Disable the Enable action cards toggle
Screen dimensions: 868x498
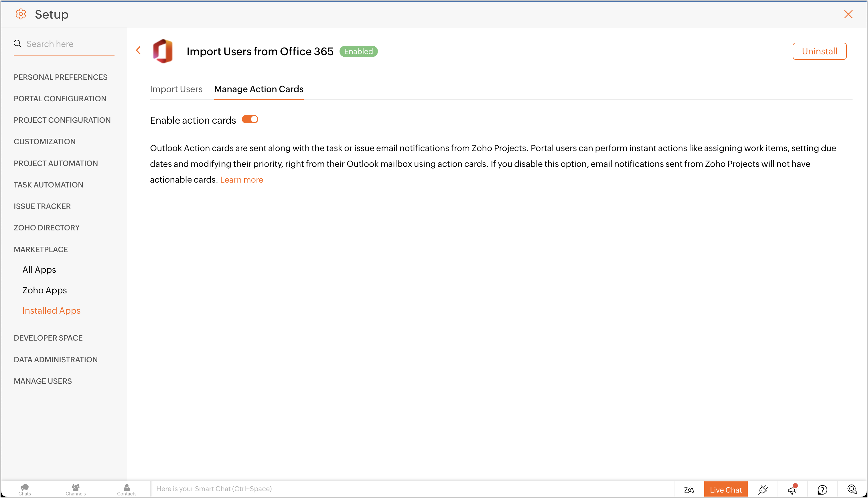tap(250, 119)
